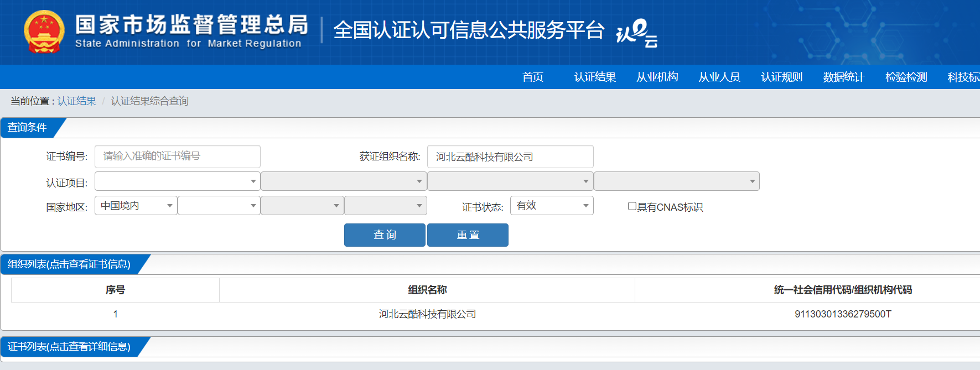Viewport: 980px width, 370px height.
Task: Click credit code 91130301336279500T cell
Action: tap(843, 314)
